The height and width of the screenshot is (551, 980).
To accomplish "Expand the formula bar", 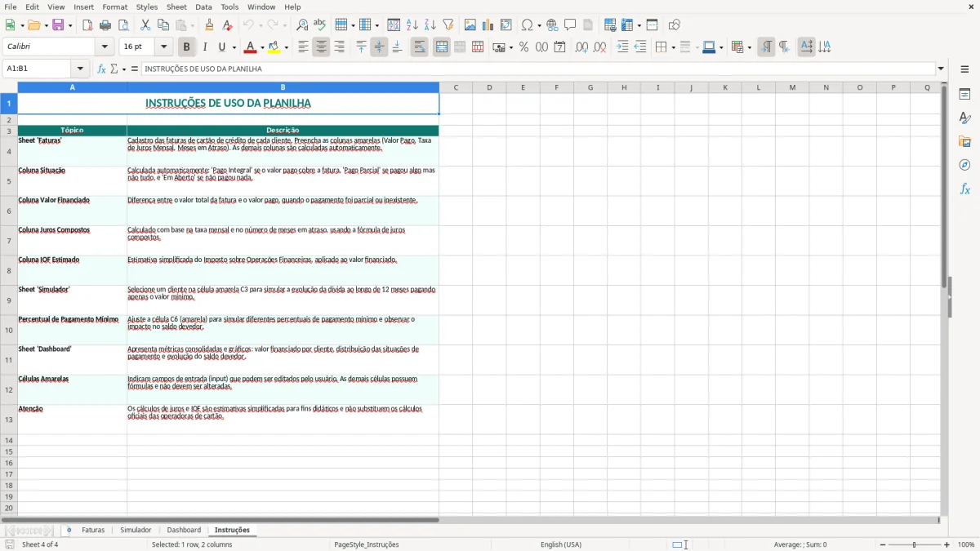I will coord(941,69).
